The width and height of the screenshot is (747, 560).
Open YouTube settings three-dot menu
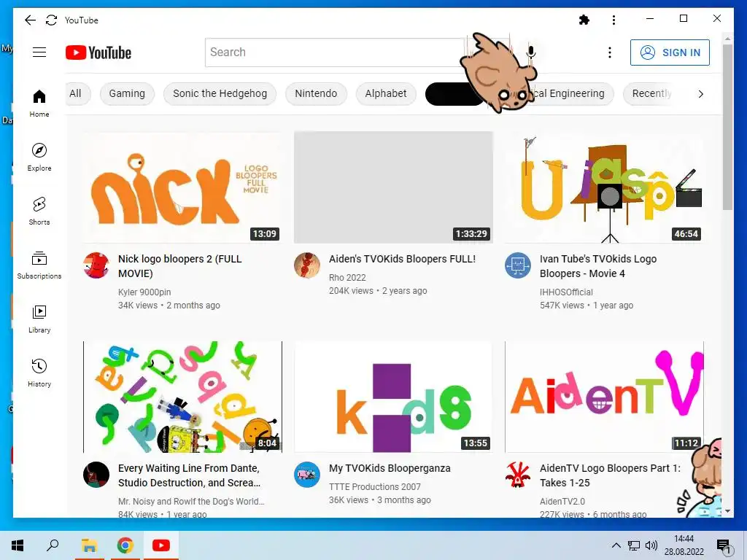tap(610, 52)
